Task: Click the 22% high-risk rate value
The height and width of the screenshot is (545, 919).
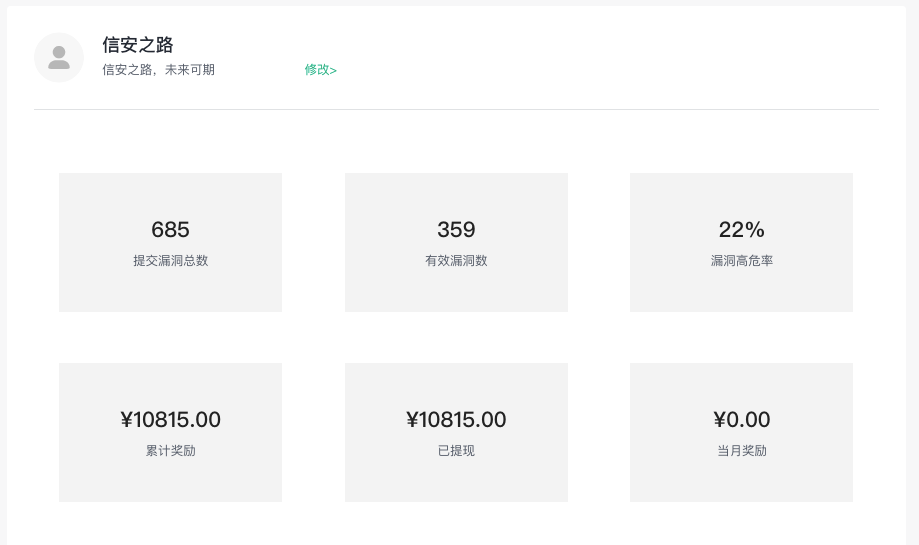Action: 741,229
